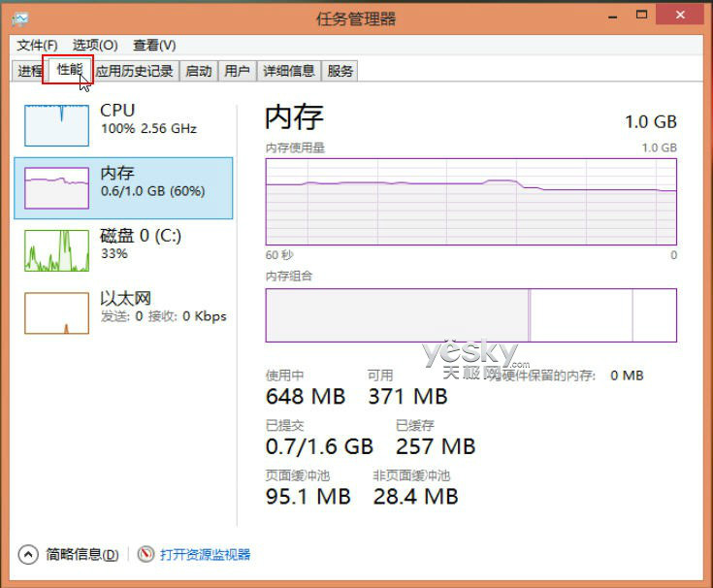713x588 pixels.
Task: Click the 257 MB cached value
Action: click(x=436, y=446)
